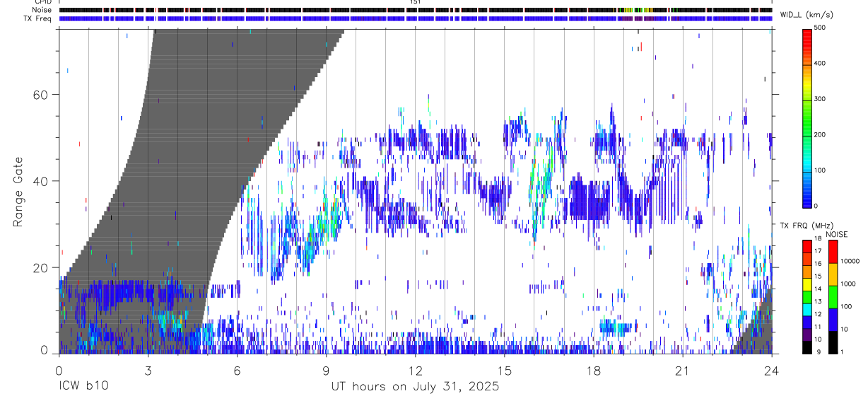Click the TX Freq indicator strip above the plot
This screenshot has width=868, height=401.
(x=416, y=18)
